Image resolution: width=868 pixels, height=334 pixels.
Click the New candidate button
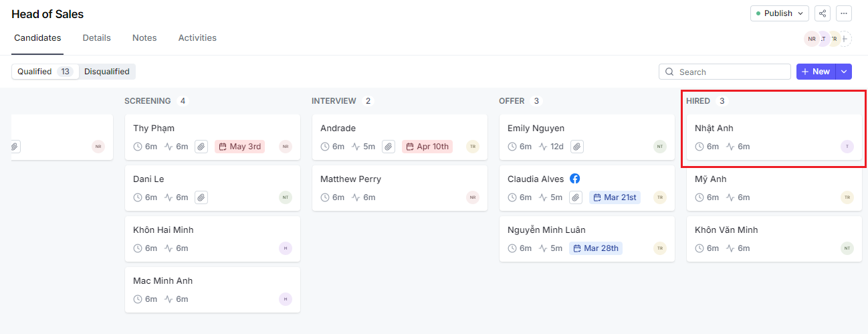(815, 72)
